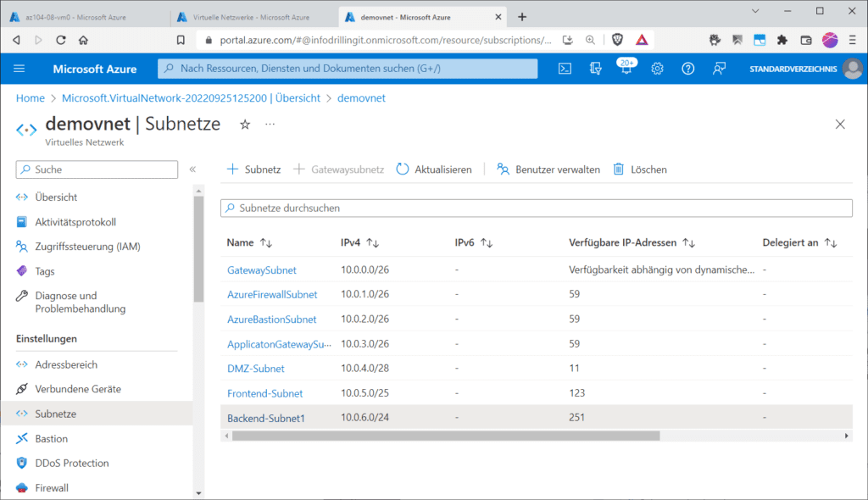Click the Löschen trash button
This screenshot has height=500, width=868.
(x=640, y=169)
